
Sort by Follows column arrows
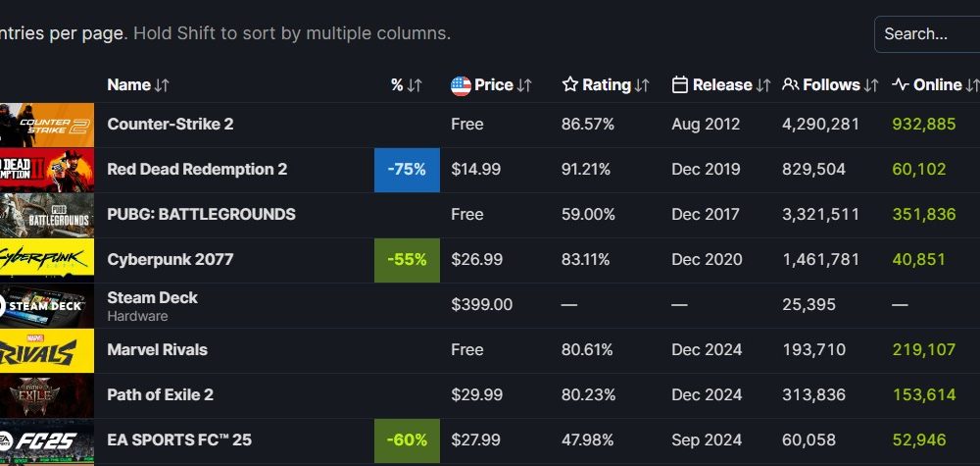(x=871, y=85)
